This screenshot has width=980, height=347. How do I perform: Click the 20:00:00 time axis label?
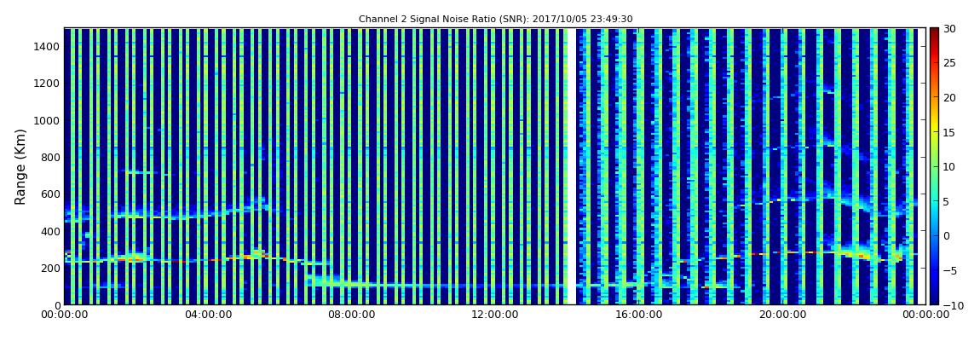tap(781, 315)
